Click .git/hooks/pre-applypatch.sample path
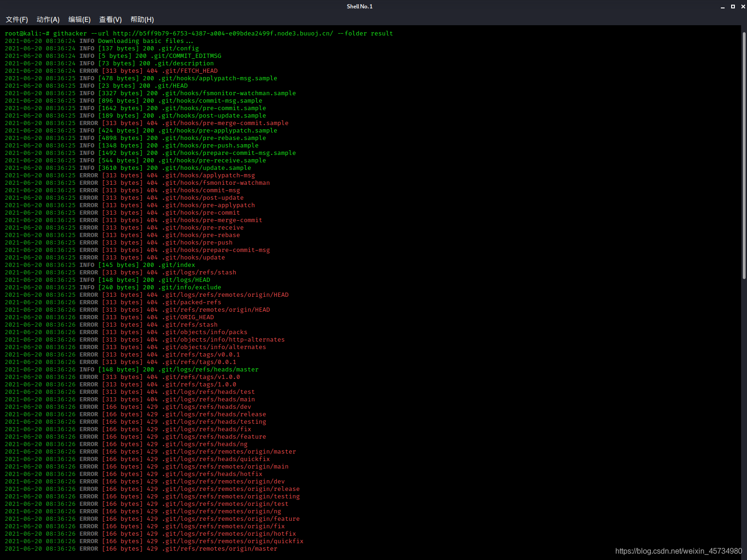This screenshot has height=560, width=747. [x=218, y=131]
